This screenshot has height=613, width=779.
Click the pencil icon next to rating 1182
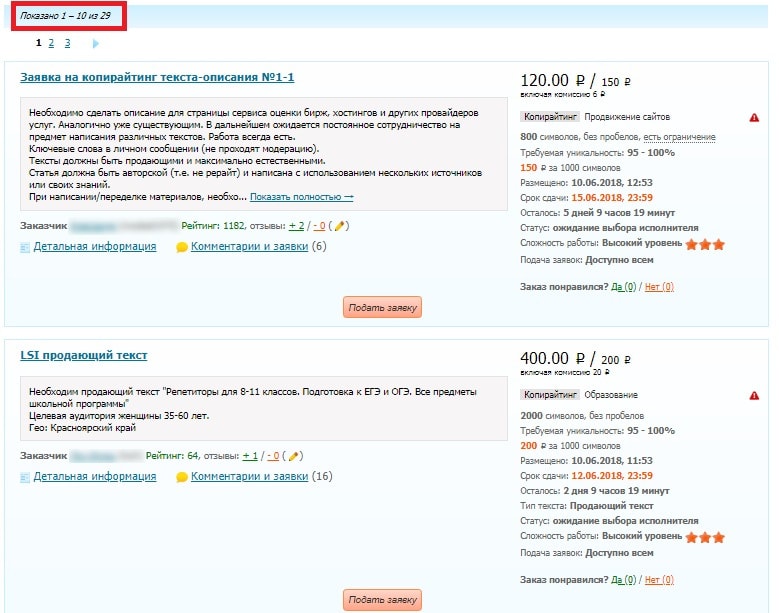(339, 226)
